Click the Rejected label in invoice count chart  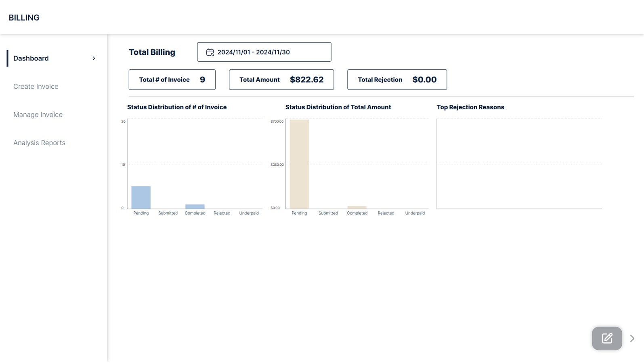pos(222,213)
